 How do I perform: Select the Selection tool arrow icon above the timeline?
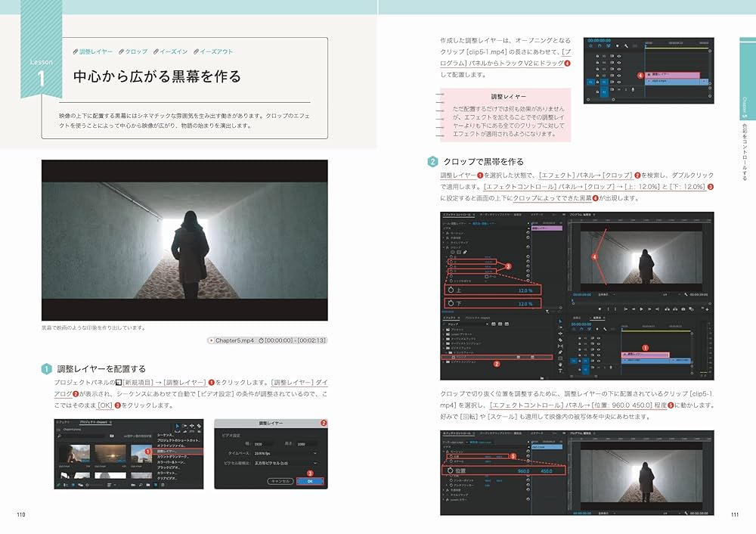[178, 425]
